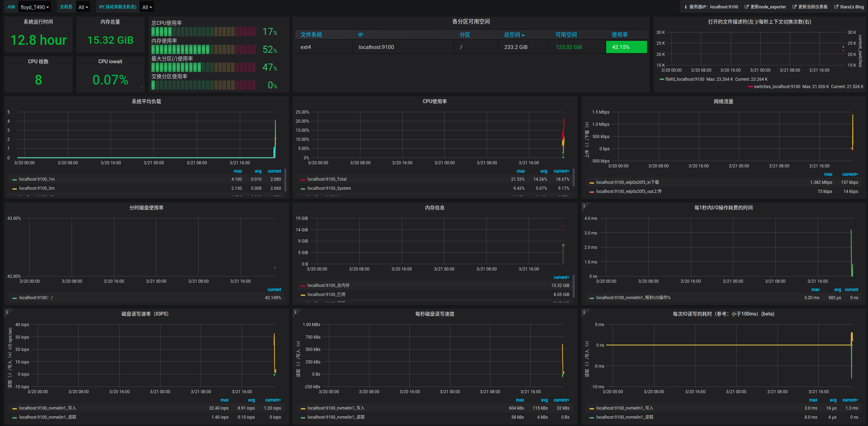This screenshot has width=868, height=426.
Task: Sort 内存信息 legend by current column
Action: pos(561,277)
